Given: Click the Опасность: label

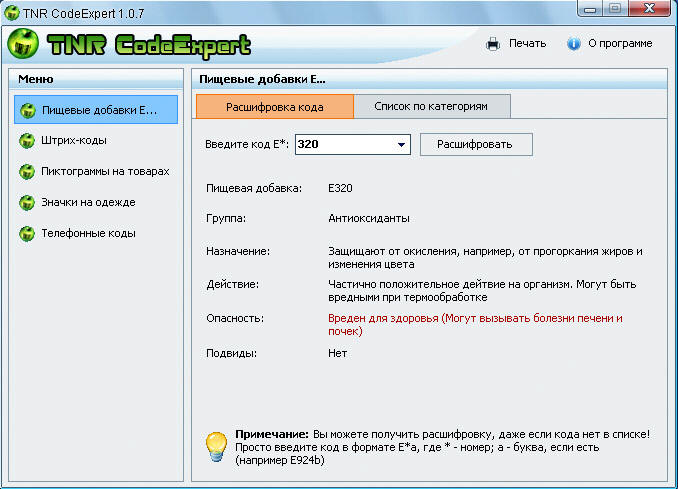Looking at the screenshot, I should [235, 318].
